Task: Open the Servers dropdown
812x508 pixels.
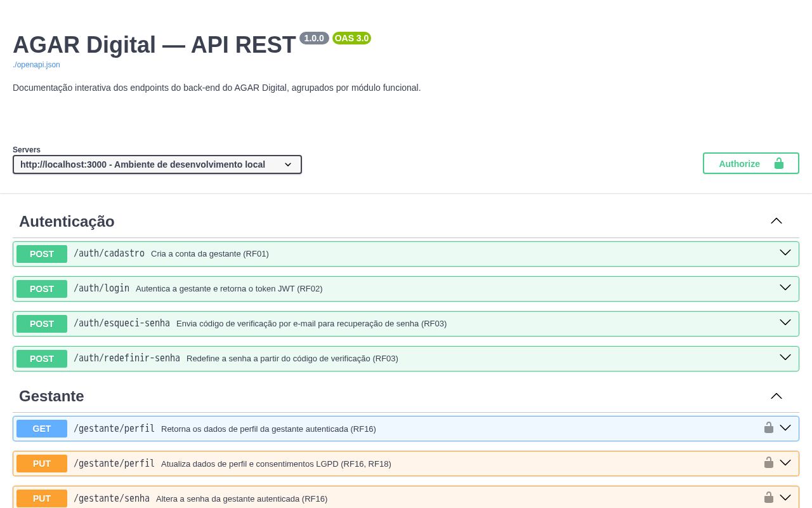Action: pyautogui.click(x=157, y=164)
